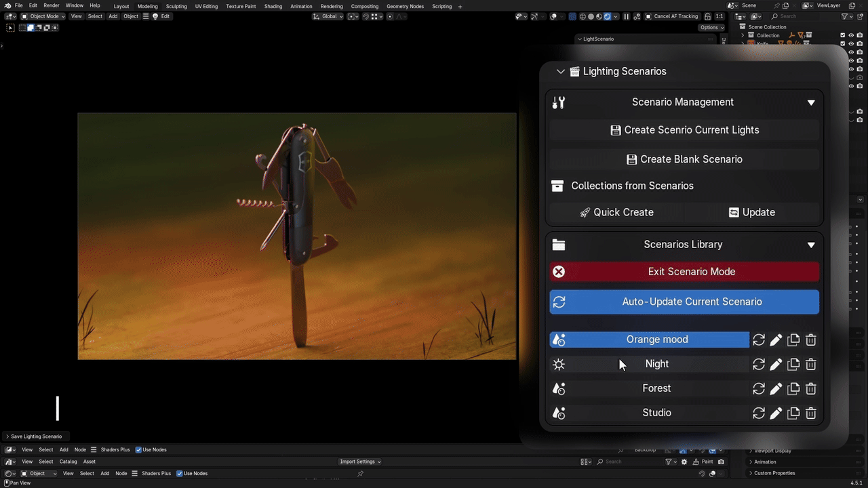Enable rendered viewport shading mode
Image resolution: width=868 pixels, height=488 pixels.
point(607,16)
